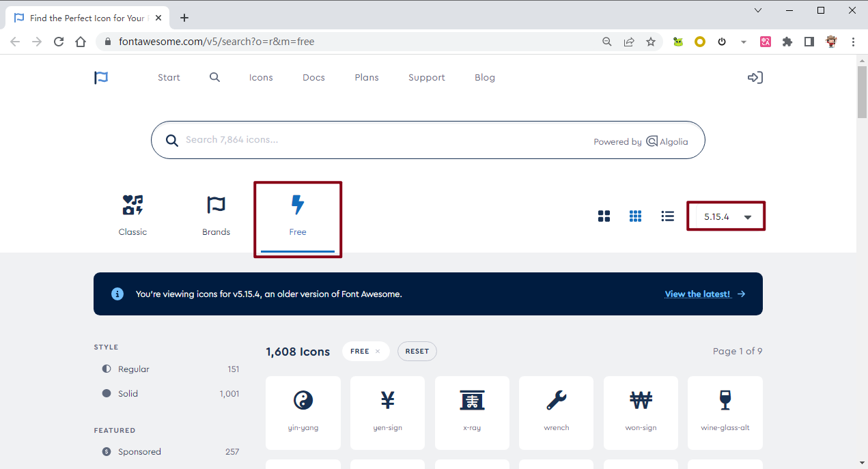Open the wine-glass-alt icon card

(725, 413)
